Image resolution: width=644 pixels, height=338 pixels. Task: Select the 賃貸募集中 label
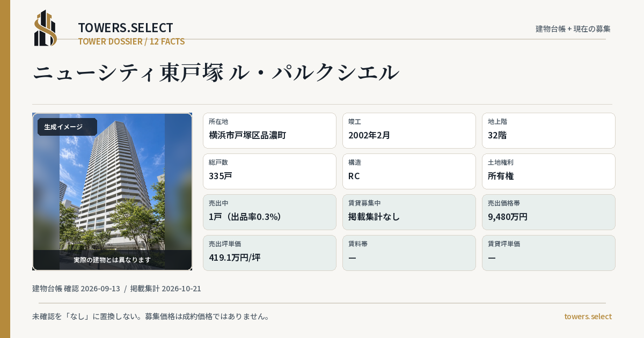364,203
